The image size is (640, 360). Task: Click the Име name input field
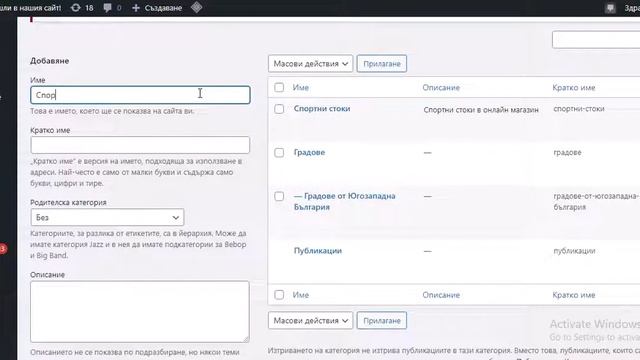tap(140, 95)
